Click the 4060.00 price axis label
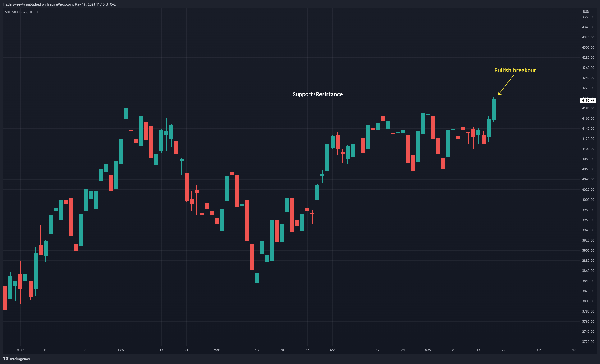 pos(588,169)
